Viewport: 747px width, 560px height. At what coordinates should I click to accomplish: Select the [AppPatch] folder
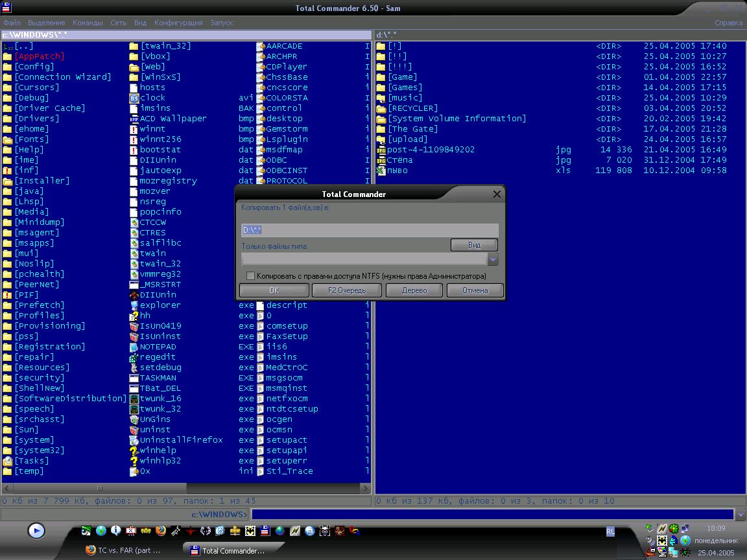[40, 56]
